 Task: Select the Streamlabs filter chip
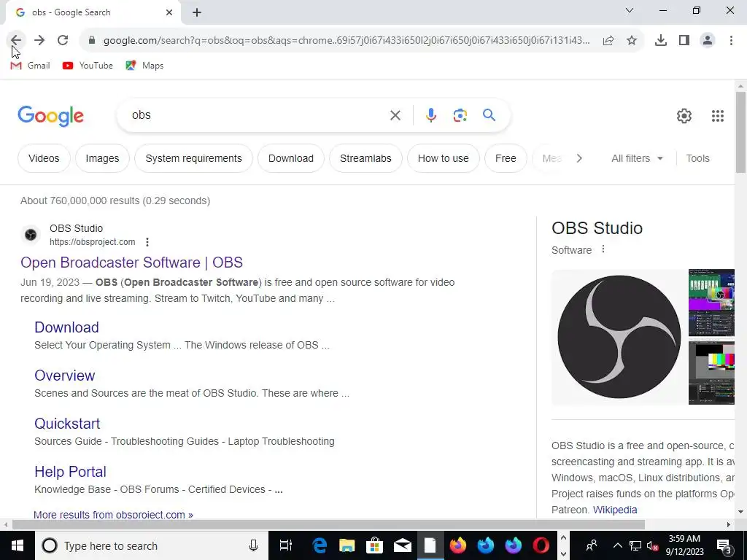(366, 158)
